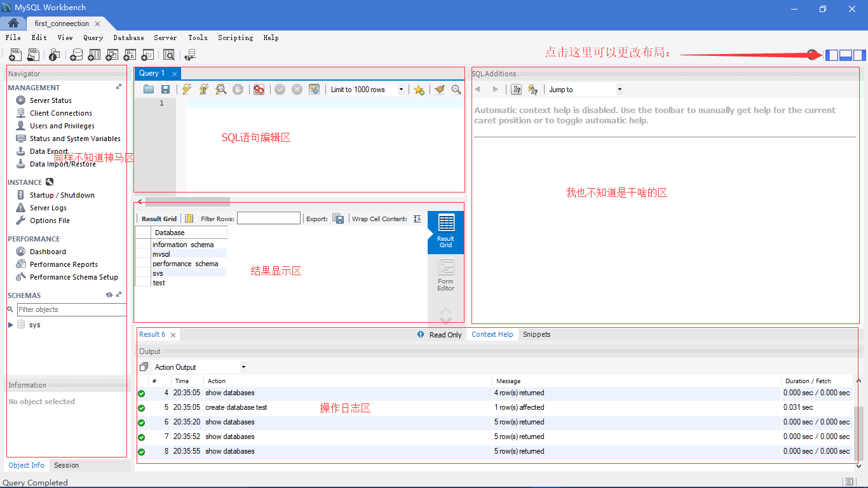The width and height of the screenshot is (868, 488).
Task: Open the Limit to 1000 rows dropdown
Action: coord(401,90)
